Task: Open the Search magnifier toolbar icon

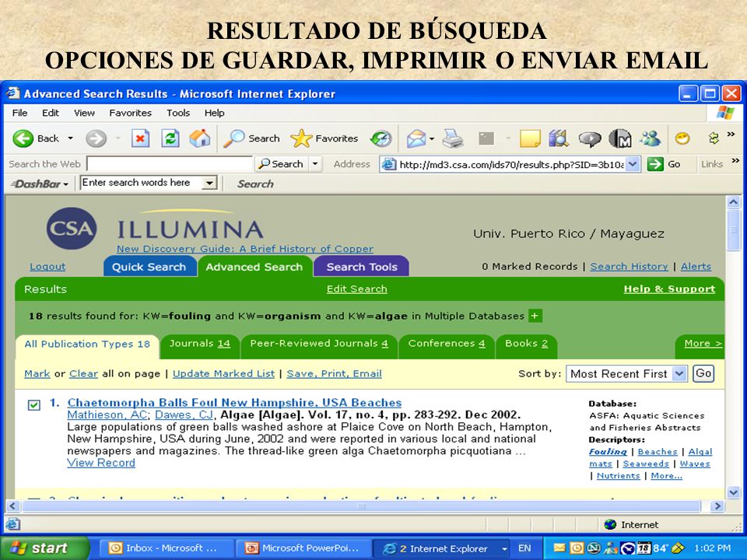Action: coord(234,138)
